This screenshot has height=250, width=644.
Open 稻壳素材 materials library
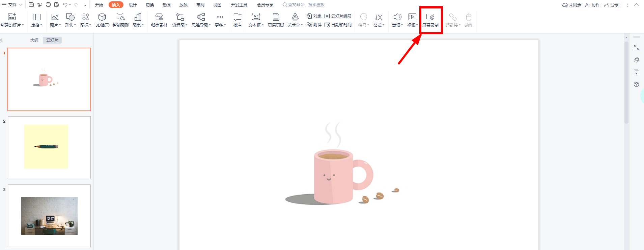pos(159,20)
